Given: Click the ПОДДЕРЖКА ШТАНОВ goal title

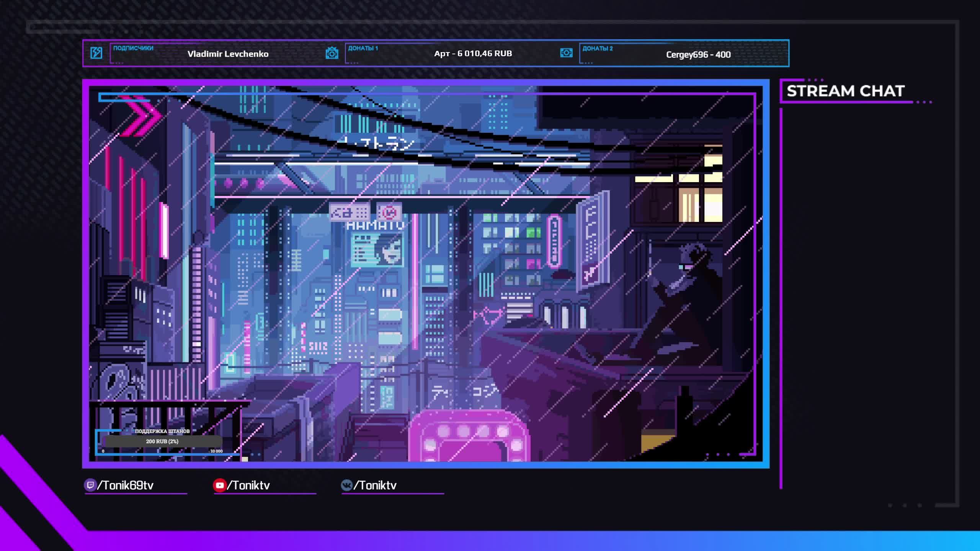Looking at the screenshot, I should (x=162, y=431).
